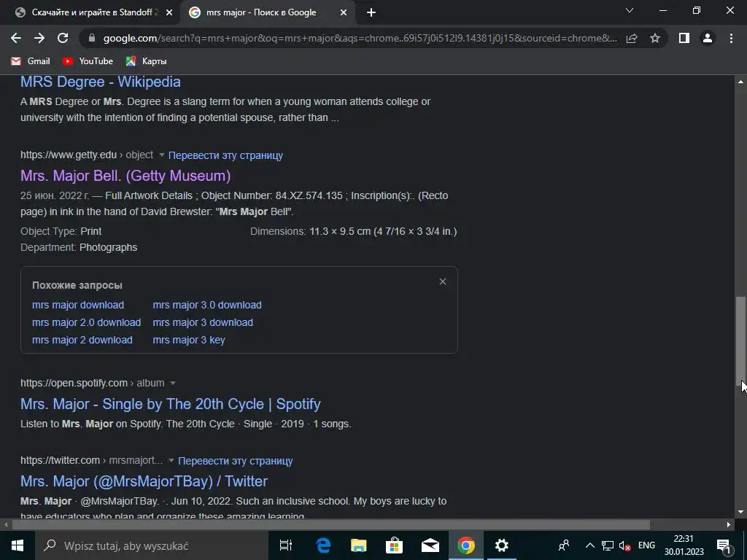The height and width of the screenshot is (560, 747).
Task: Open Settings gear in taskbar
Action: coord(501,545)
